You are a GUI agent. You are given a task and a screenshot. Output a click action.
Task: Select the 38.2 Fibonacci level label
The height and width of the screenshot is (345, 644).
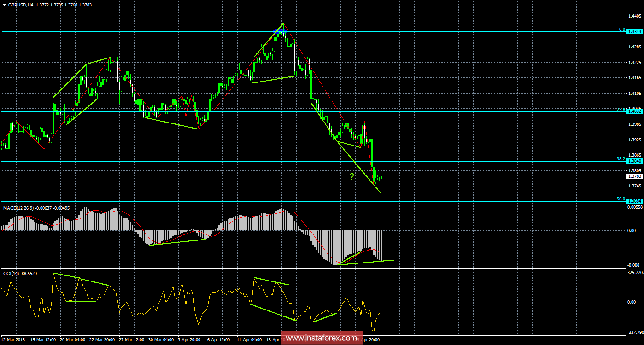pos(621,158)
